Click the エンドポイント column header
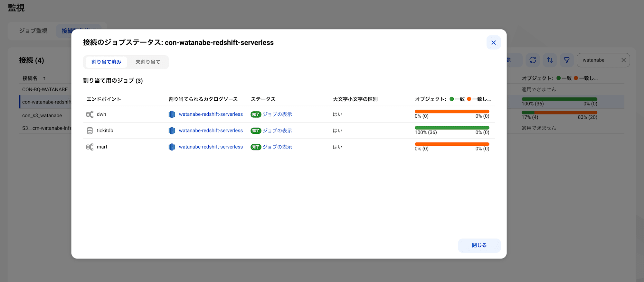 click(104, 99)
